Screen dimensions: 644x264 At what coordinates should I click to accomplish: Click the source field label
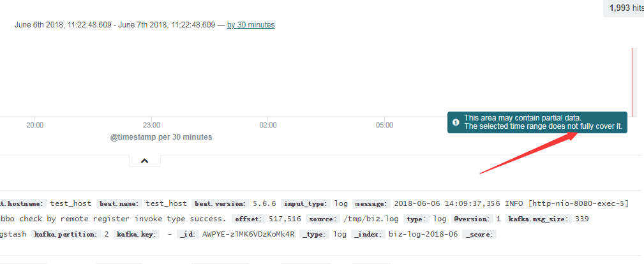pos(322,219)
